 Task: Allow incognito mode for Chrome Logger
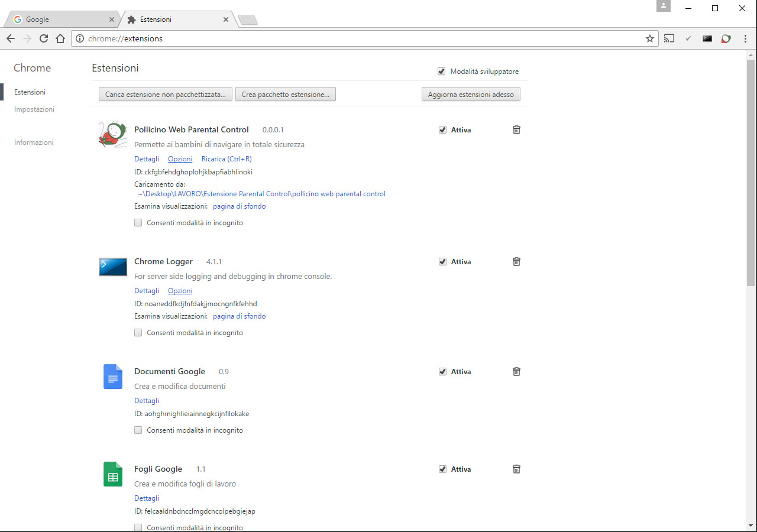tap(138, 333)
